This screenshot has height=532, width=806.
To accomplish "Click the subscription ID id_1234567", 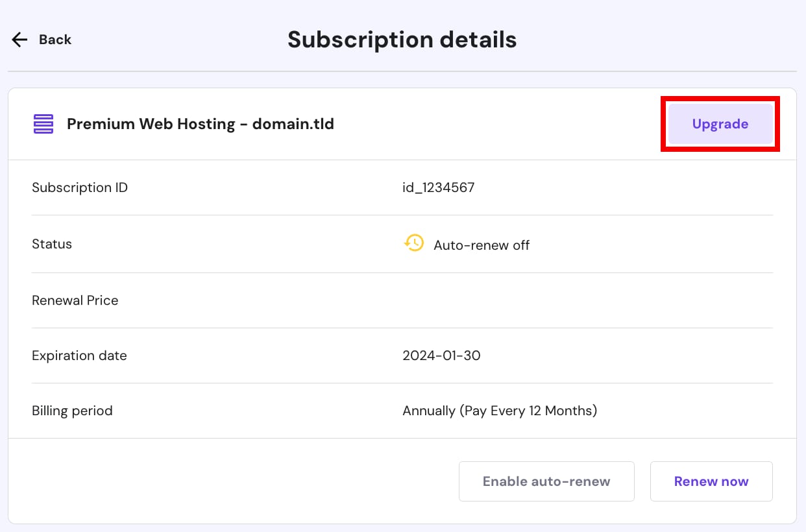I will coord(439,187).
